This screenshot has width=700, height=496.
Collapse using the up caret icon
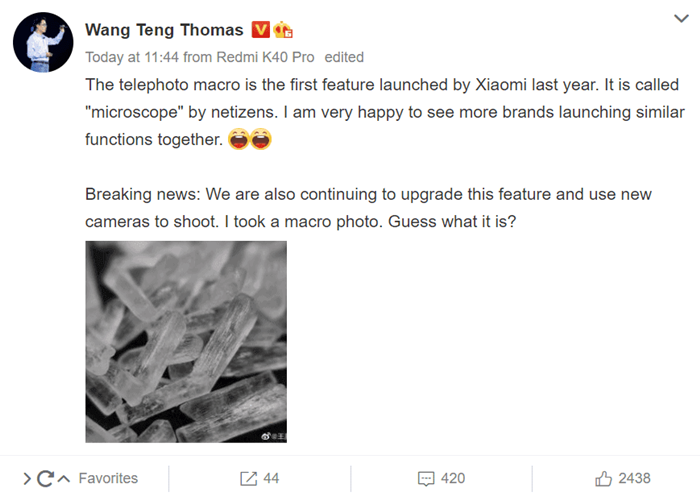tap(64, 479)
